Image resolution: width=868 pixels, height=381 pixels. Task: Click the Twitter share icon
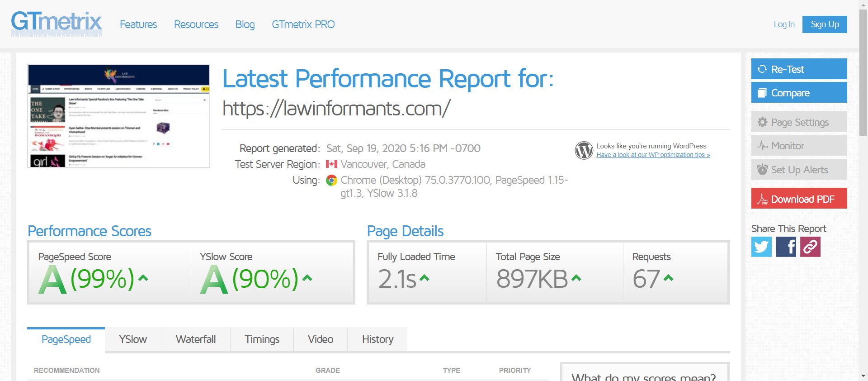[x=761, y=247]
